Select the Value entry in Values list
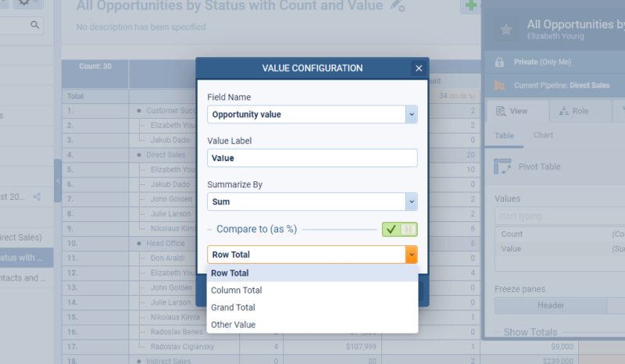This screenshot has width=625, height=364. click(x=559, y=248)
